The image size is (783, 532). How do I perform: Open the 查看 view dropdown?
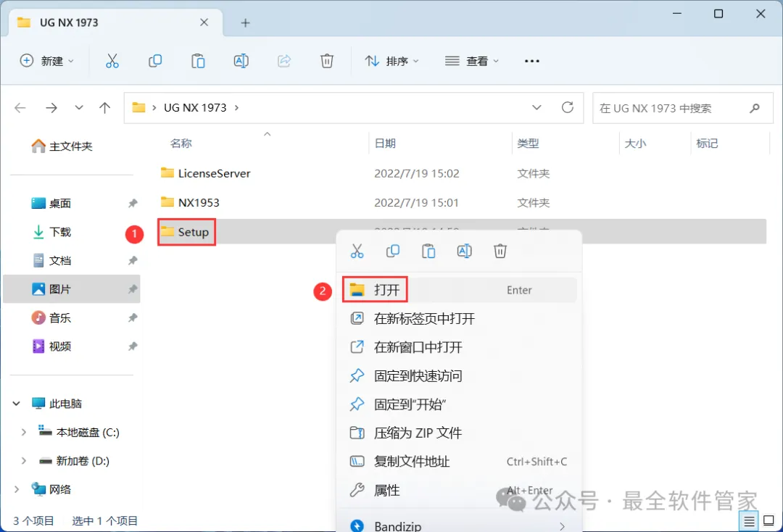[x=472, y=61]
